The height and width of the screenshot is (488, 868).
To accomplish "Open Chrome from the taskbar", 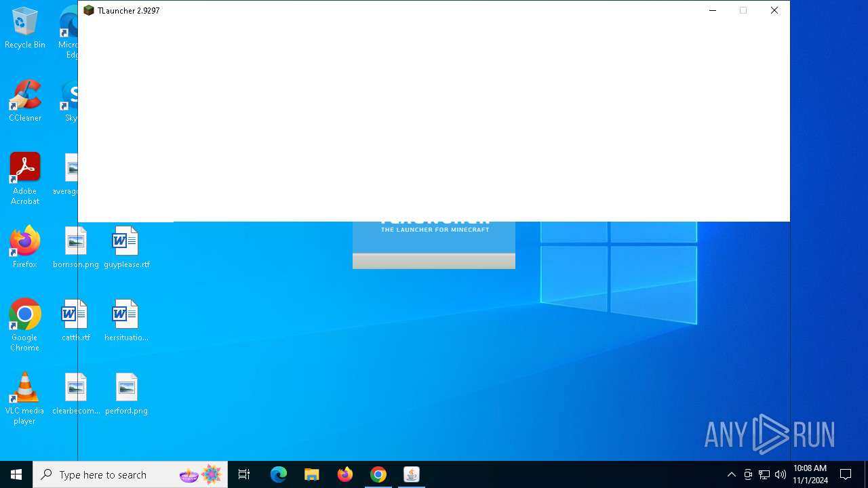I will pos(378,474).
